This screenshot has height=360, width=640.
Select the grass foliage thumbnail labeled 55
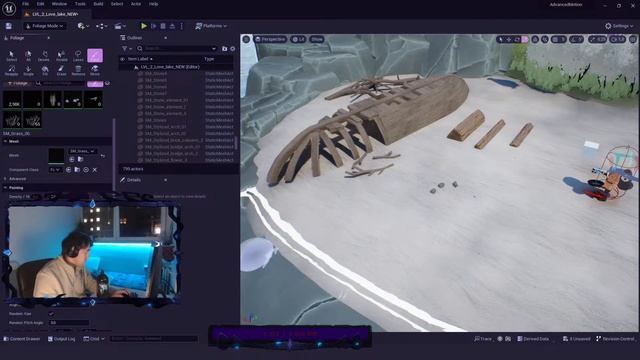click(33, 120)
